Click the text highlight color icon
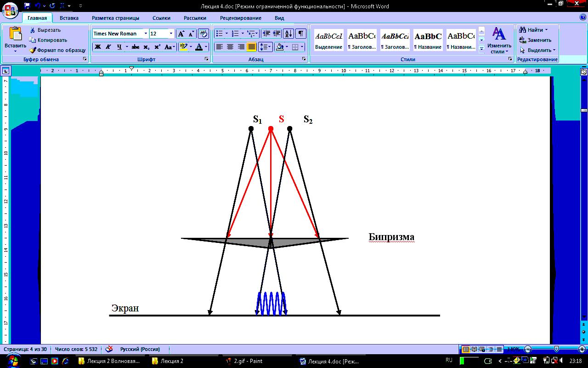Screen dimensions: 588x368 pyautogui.click(x=183, y=47)
